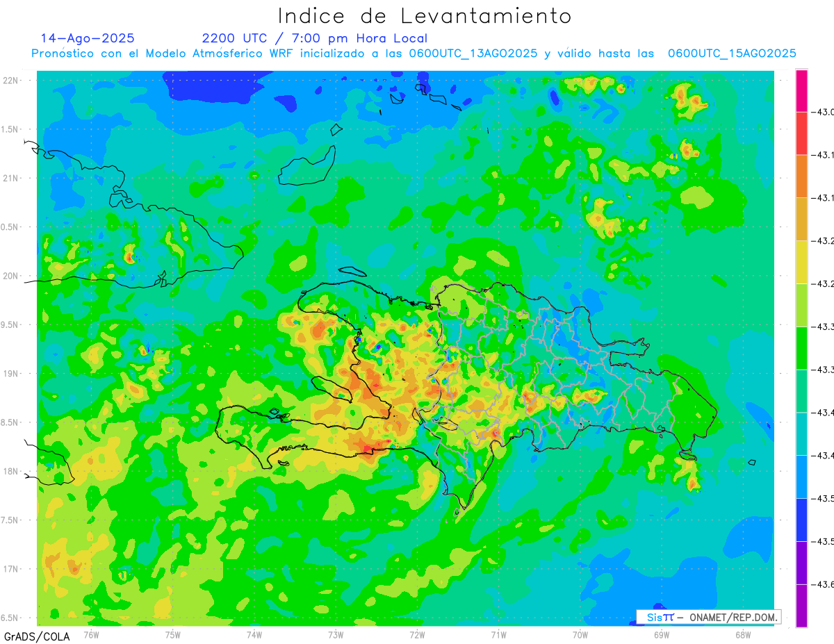Click the '18N' latitude label
The image size is (834, 644).
click(10, 471)
